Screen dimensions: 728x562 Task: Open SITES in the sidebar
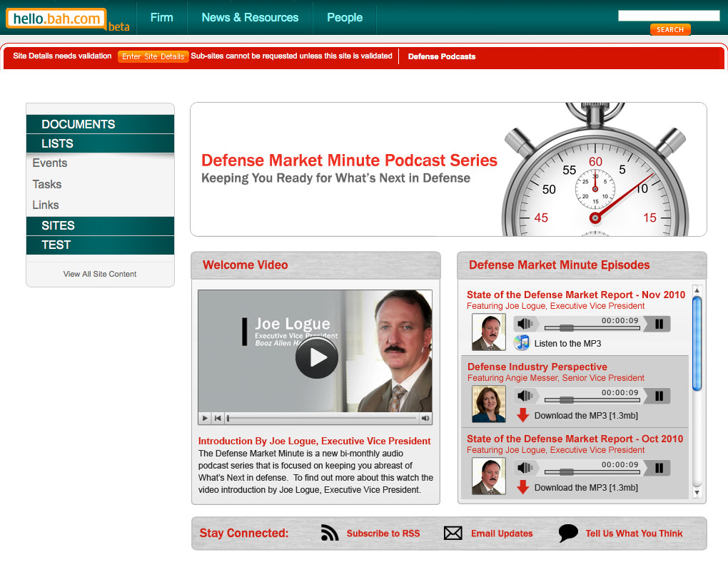point(101,225)
